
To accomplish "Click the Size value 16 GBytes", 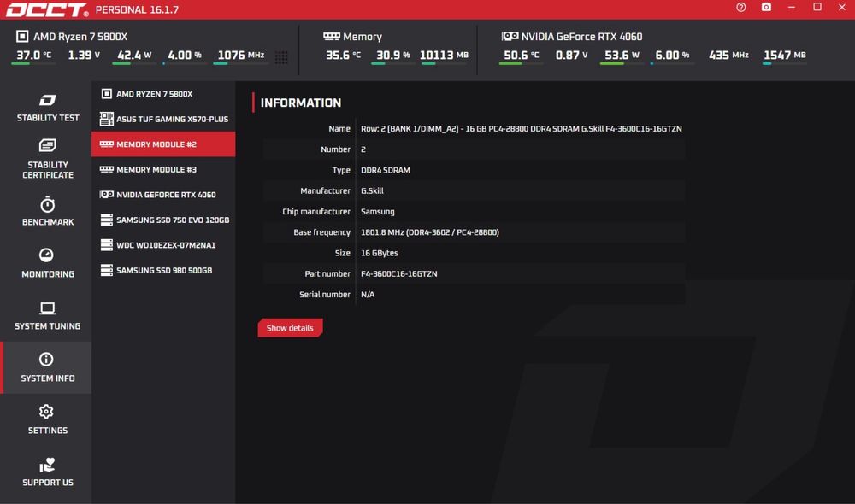I will [379, 253].
